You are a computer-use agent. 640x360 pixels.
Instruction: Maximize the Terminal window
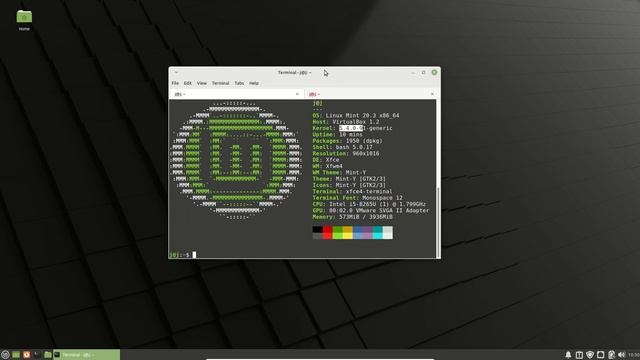point(424,73)
